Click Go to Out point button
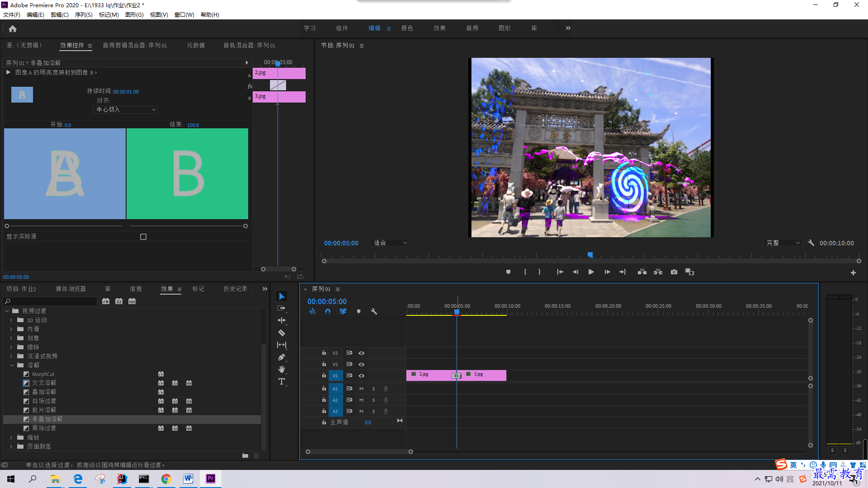 [x=623, y=272]
